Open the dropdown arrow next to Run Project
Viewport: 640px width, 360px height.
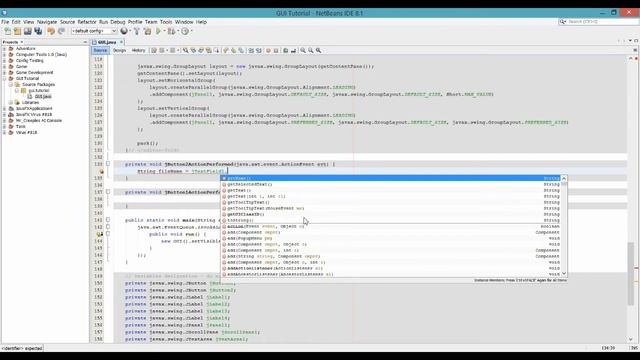coord(164,31)
